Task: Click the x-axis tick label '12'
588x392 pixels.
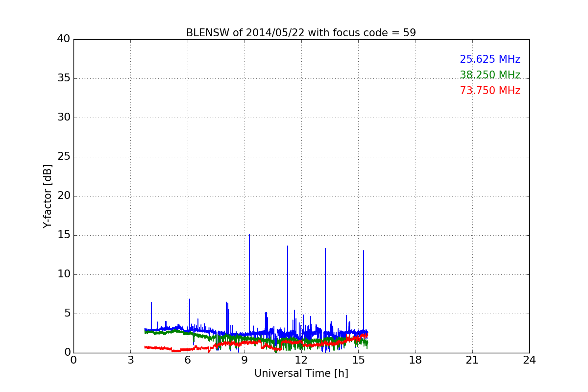Action: [301, 360]
